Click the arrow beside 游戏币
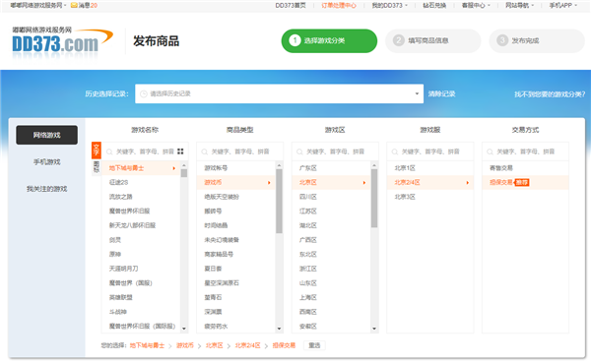 (269, 183)
